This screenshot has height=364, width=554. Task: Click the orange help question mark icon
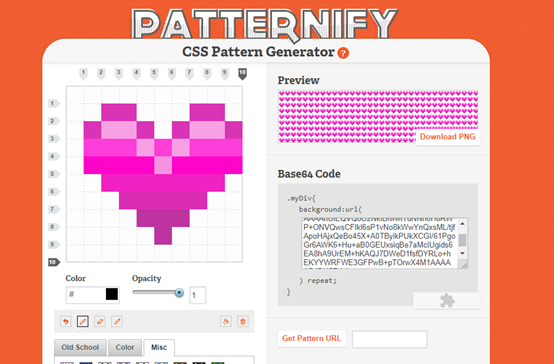[343, 53]
